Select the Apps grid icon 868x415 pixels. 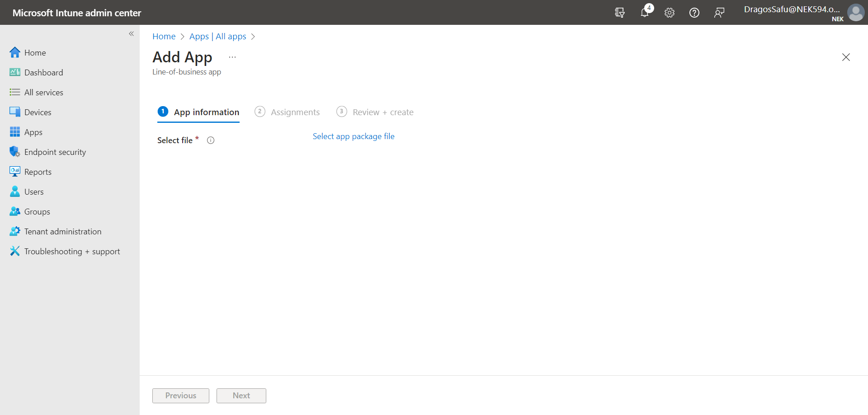coord(15,132)
